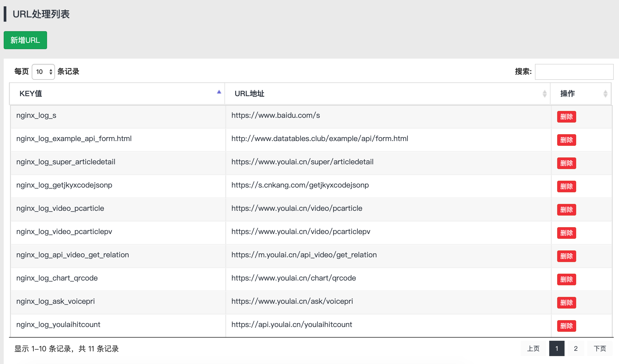Delete the nginx_log_api_video_get_relation record
The height and width of the screenshot is (364, 619).
coord(566,256)
